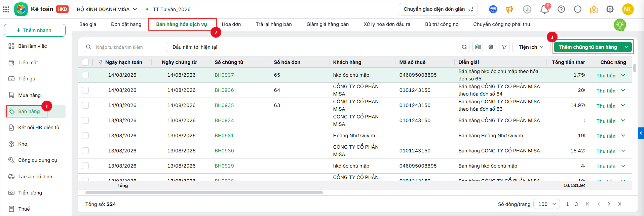Switch to the Giảm giá hàng bán tab
Viewport: 644px width, 216px height.
click(x=328, y=24)
